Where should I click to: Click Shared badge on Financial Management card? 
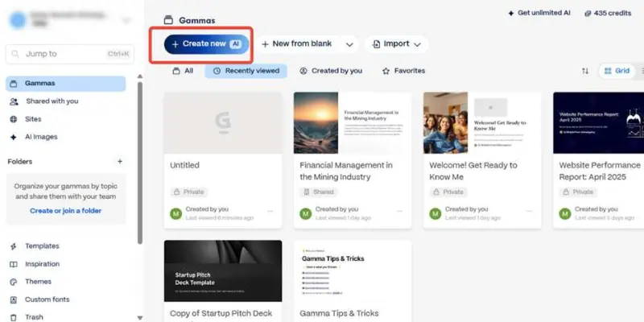point(318,192)
